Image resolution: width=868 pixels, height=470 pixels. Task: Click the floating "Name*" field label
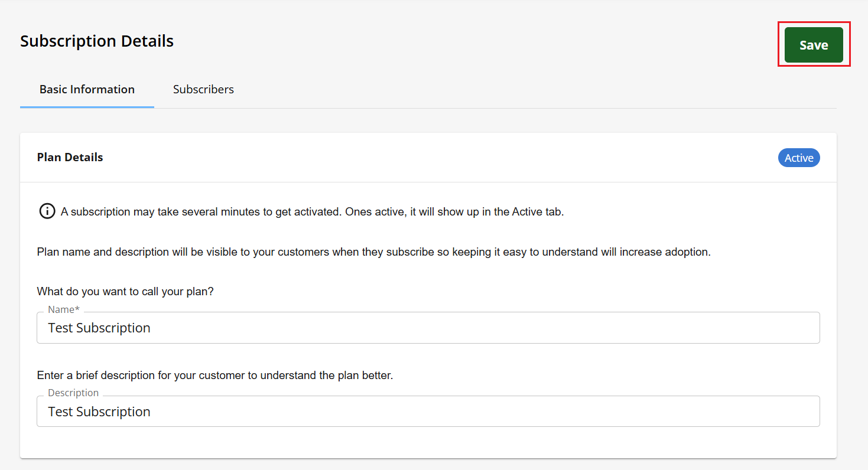(x=64, y=309)
